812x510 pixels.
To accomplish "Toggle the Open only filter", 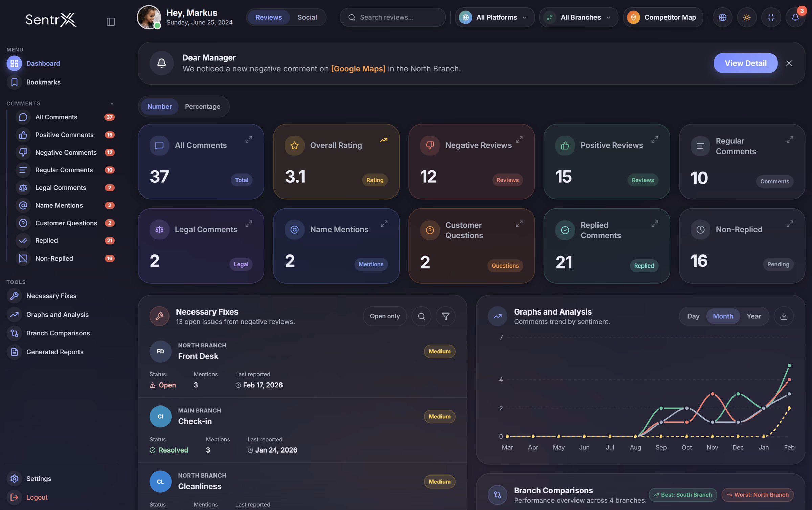I will (x=385, y=316).
